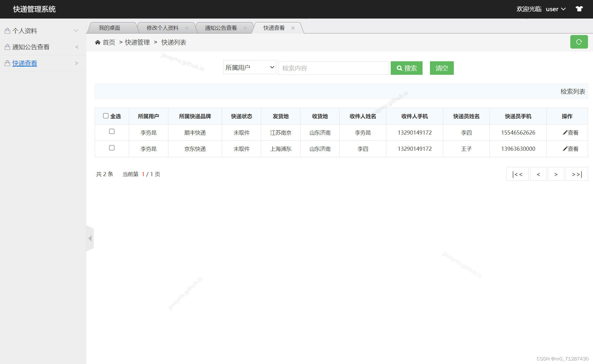Click inside the 检索内容 search field
Screen dimensions: 593x364
[x=333, y=68]
